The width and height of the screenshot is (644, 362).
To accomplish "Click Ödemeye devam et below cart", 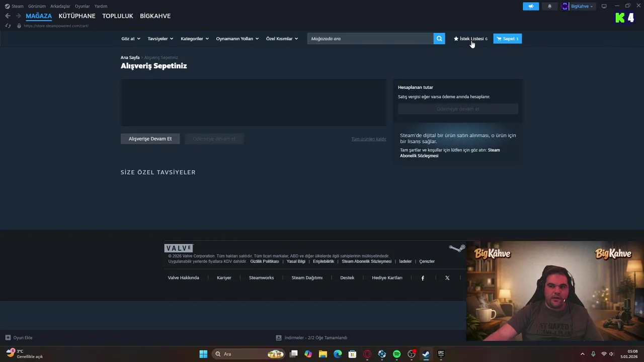I will tap(214, 139).
